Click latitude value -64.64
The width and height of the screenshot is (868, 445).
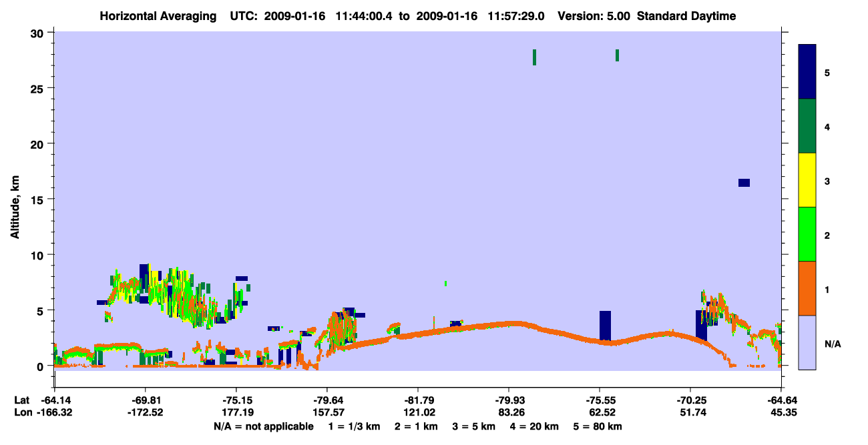pos(781,400)
